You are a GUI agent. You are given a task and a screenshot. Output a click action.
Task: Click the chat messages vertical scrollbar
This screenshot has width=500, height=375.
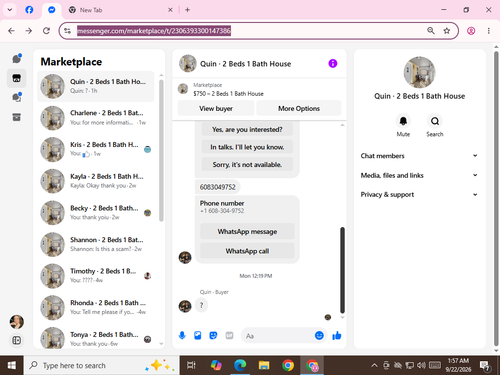(x=342, y=270)
